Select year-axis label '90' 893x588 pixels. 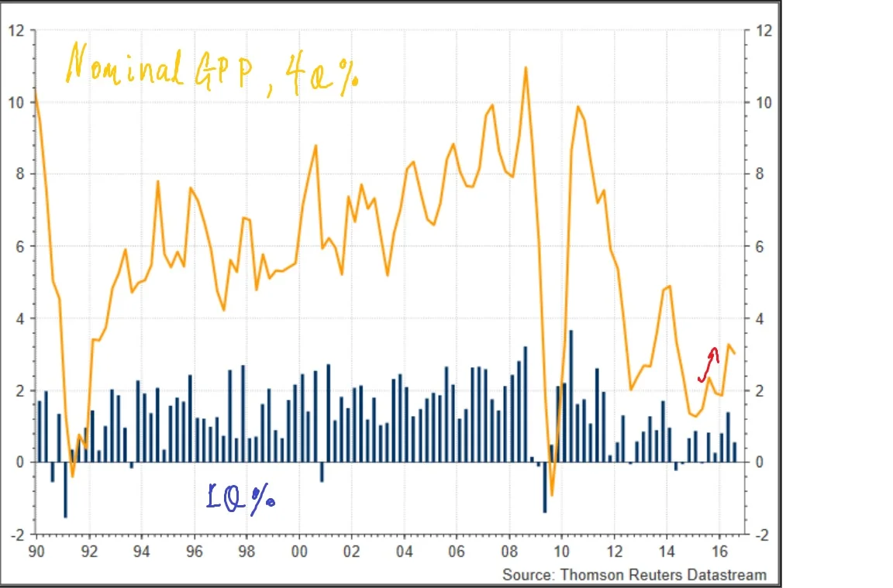(x=36, y=551)
